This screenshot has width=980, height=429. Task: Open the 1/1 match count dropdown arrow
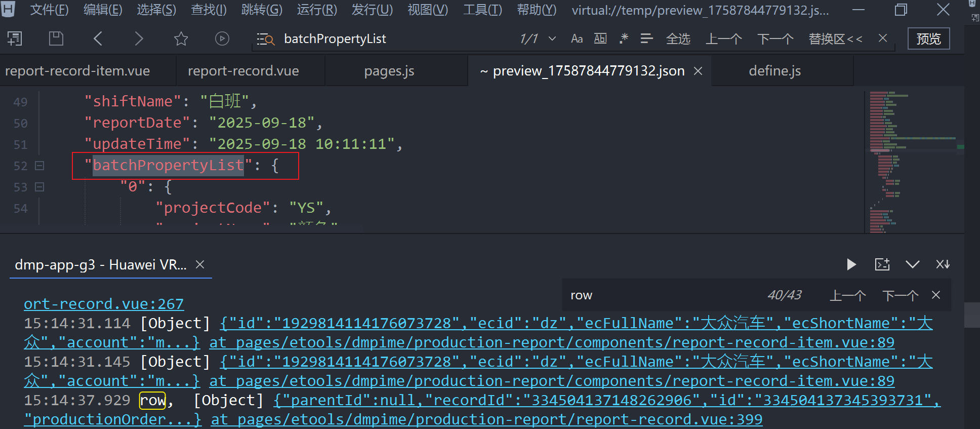coord(552,39)
